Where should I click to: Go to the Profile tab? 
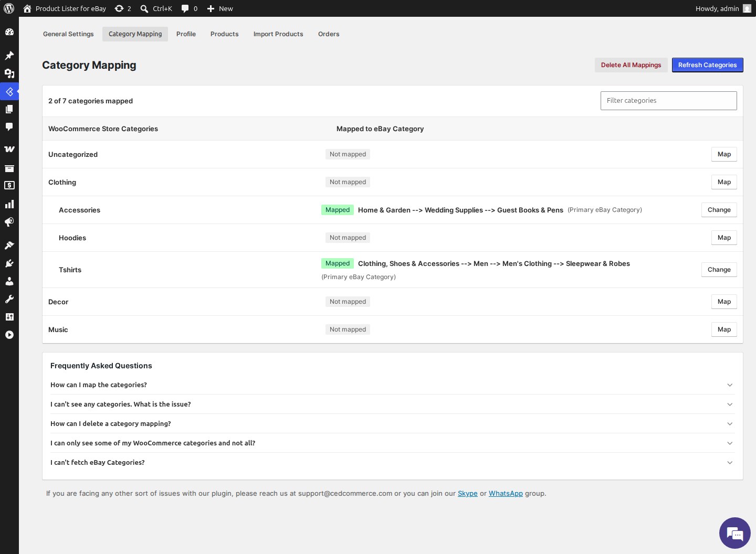click(186, 34)
